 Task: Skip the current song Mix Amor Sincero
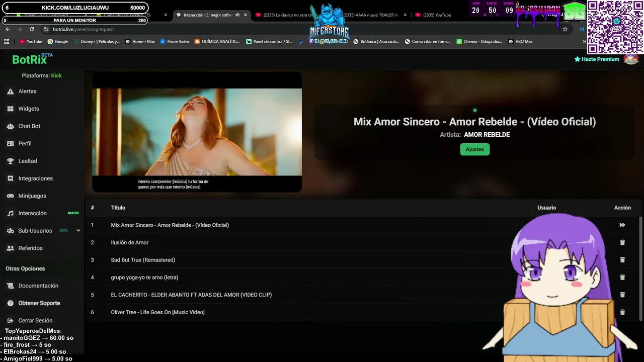pos(622,225)
